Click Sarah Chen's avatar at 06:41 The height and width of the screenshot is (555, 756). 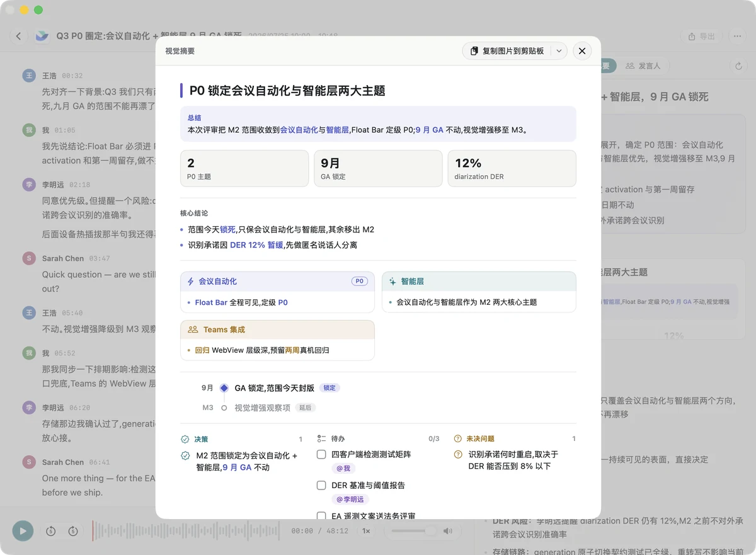29,462
